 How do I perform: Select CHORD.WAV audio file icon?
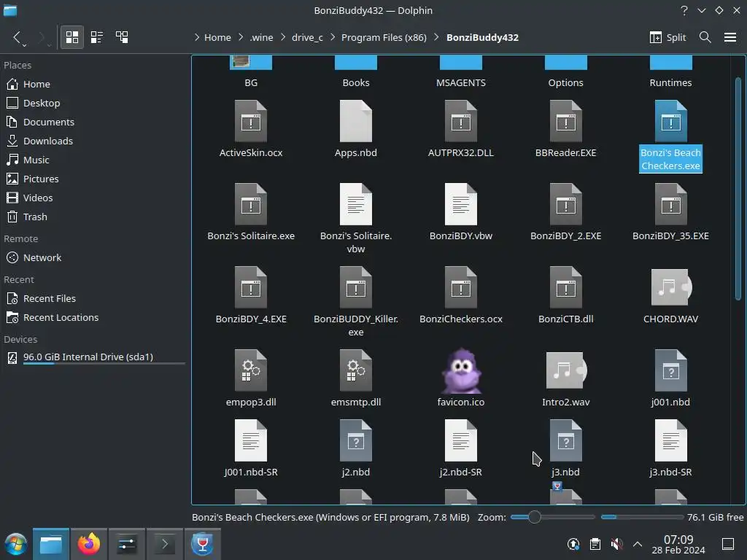671,287
